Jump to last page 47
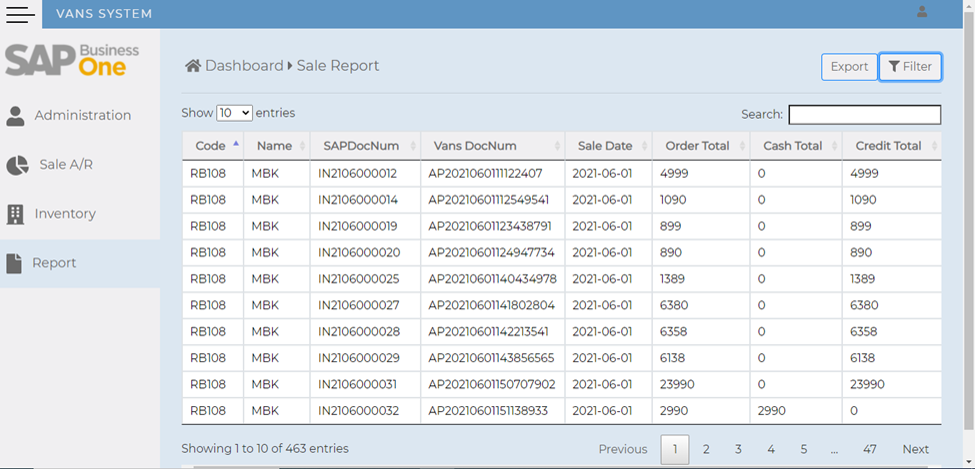The width and height of the screenshot is (975, 469). tap(869, 449)
